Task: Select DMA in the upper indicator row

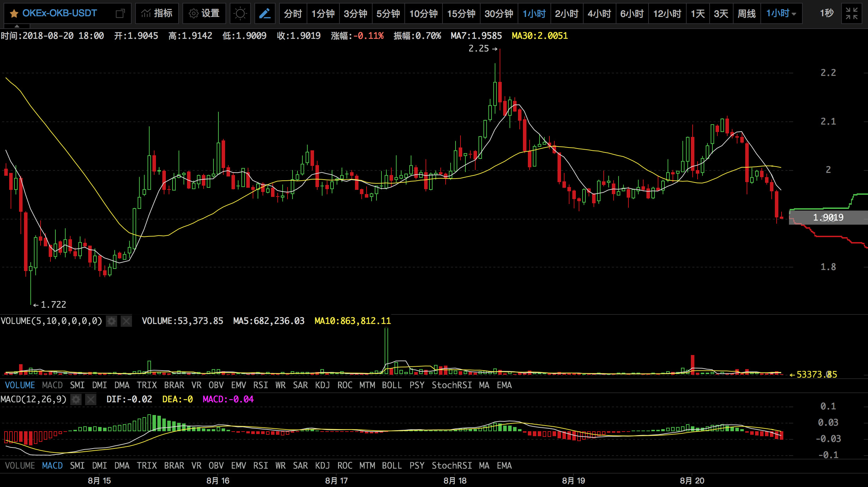Action: point(122,385)
